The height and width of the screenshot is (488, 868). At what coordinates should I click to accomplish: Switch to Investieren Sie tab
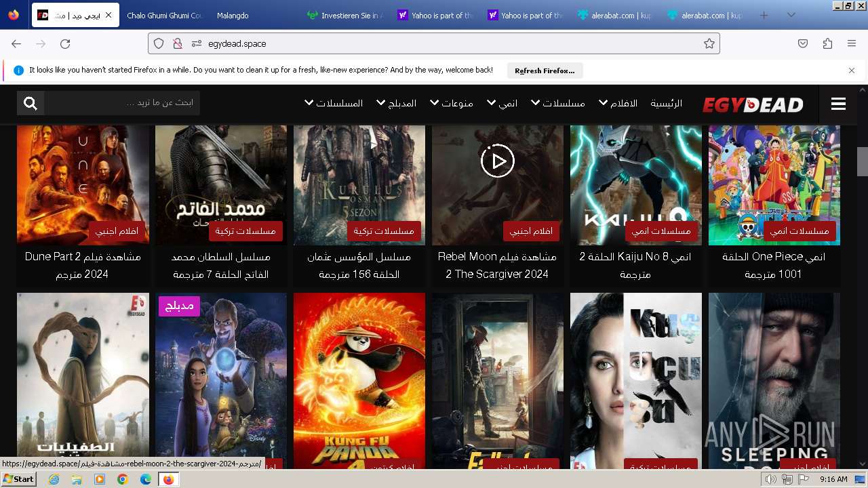coord(344,15)
